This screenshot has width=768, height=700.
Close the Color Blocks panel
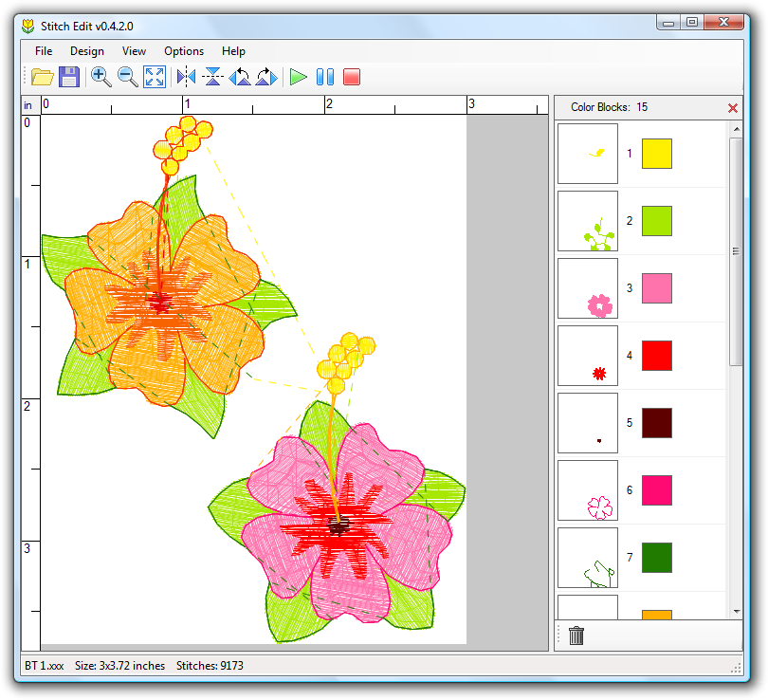(733, 108)
